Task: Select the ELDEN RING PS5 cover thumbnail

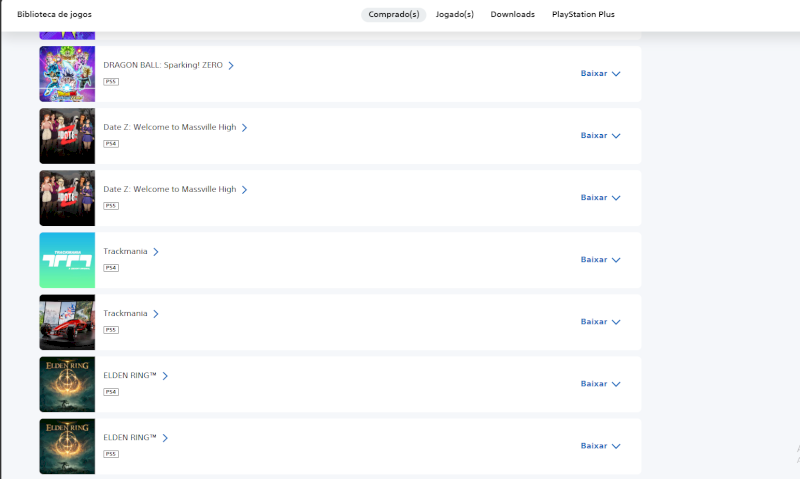Action: (x=67, y=446)
